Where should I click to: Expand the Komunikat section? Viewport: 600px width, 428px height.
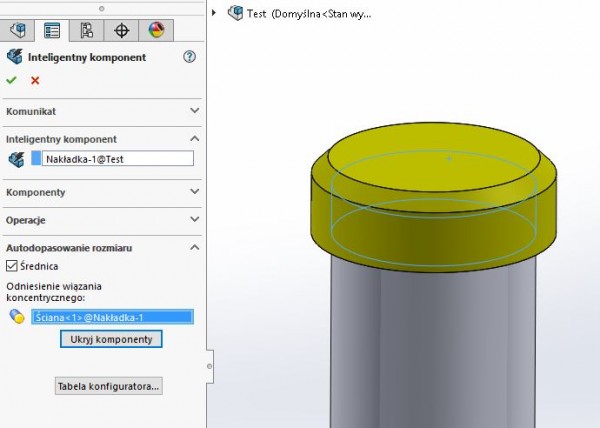pos(194,111)
